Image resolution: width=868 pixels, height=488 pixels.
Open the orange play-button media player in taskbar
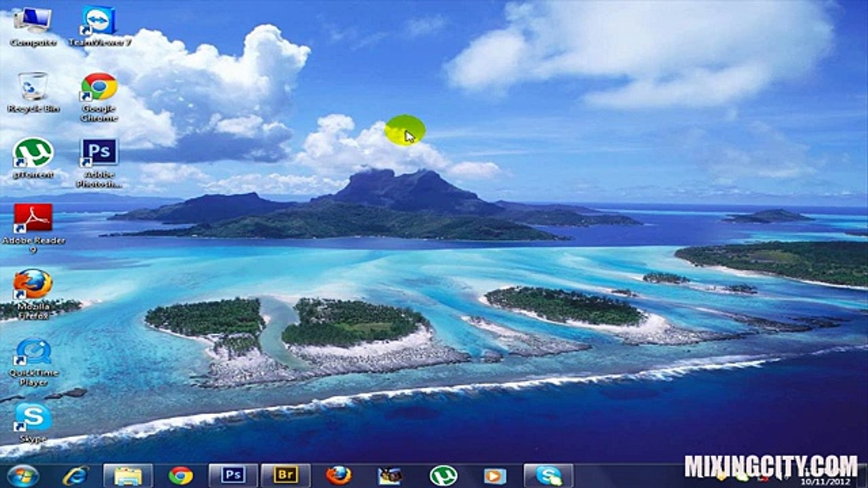[x=495, y=475]
